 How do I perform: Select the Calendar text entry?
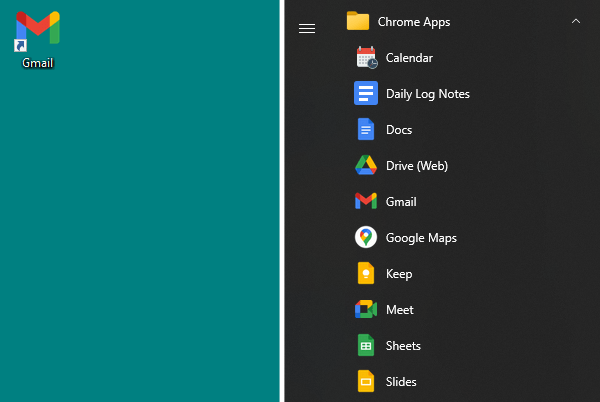tap(409, 58)
